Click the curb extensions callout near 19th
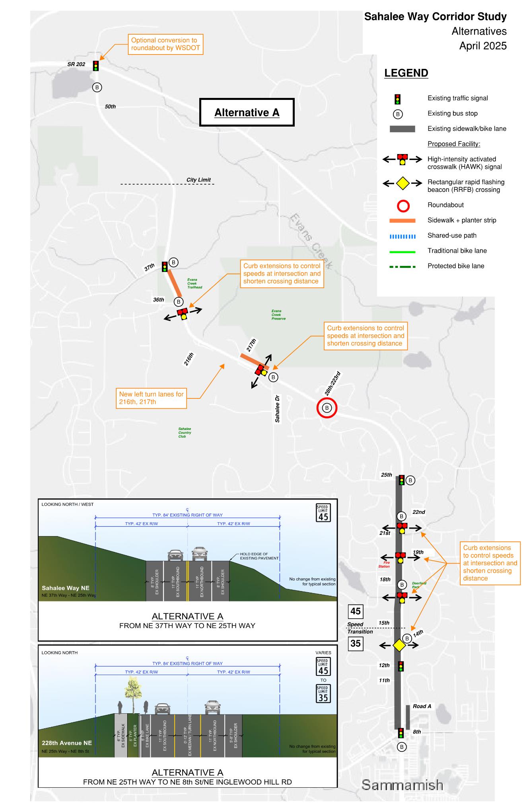Image resolution: width=525 pixels, height=812 pixels. point(490,563)
